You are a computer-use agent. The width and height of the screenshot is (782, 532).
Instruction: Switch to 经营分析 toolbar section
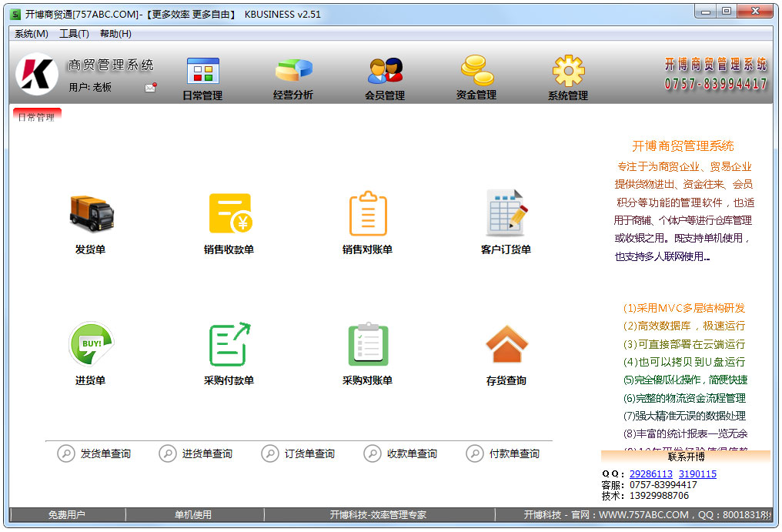pos(293,78)
